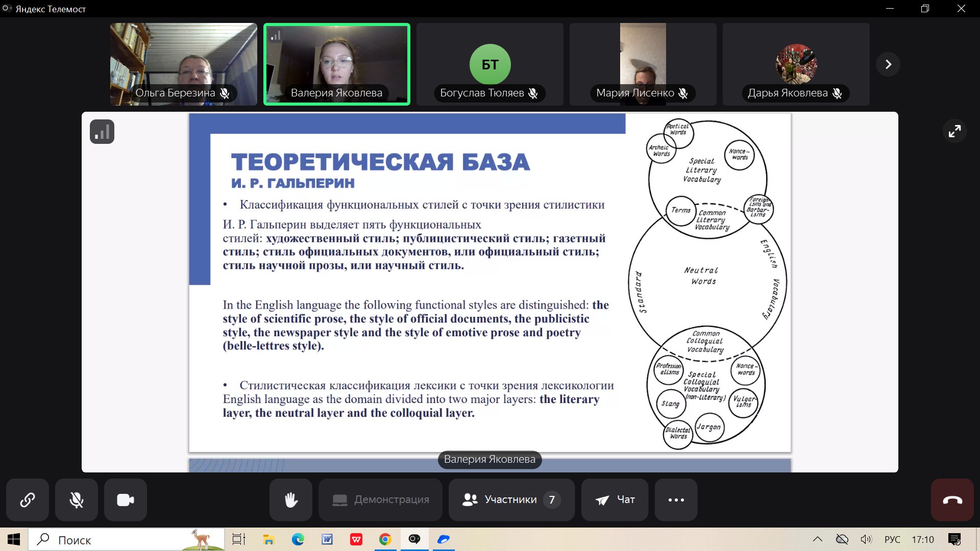Image resolution: width=980 pixels, height=551 pixels.
Task: Open WPS Office from taskbar
Action: (x=356, y=539)
